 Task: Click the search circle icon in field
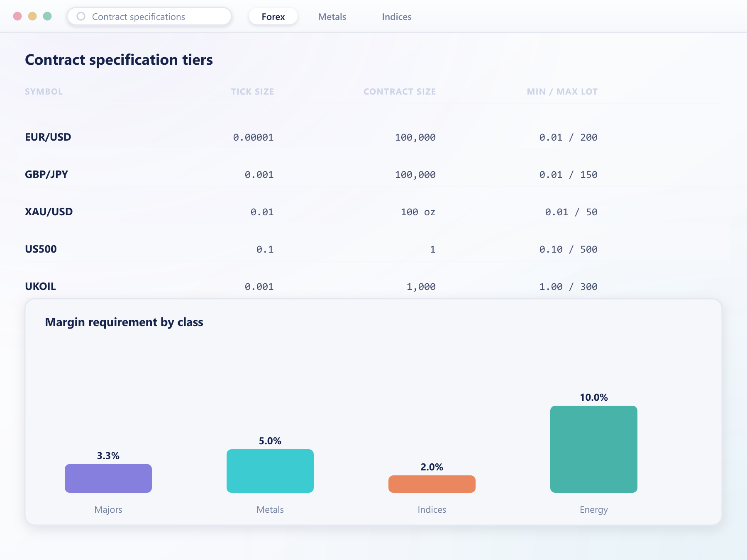(x=81, y=16)
